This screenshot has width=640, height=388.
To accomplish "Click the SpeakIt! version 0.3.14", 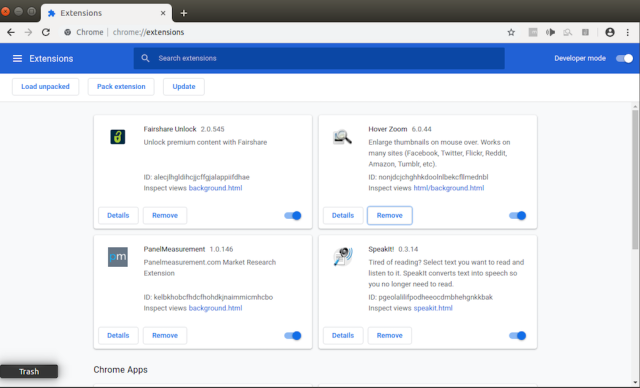I will click(408, 249).
